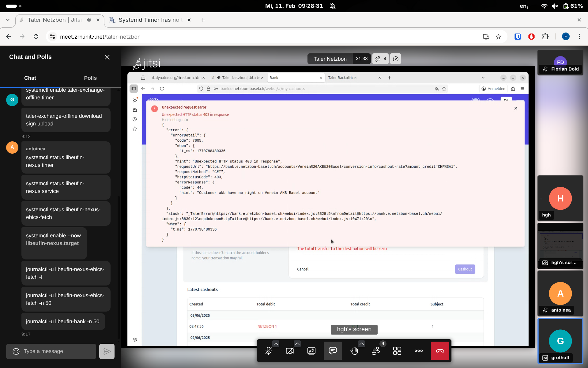Screen dimensions: 588x368
Task: Click the red hang up button
Action: (440, 351)
